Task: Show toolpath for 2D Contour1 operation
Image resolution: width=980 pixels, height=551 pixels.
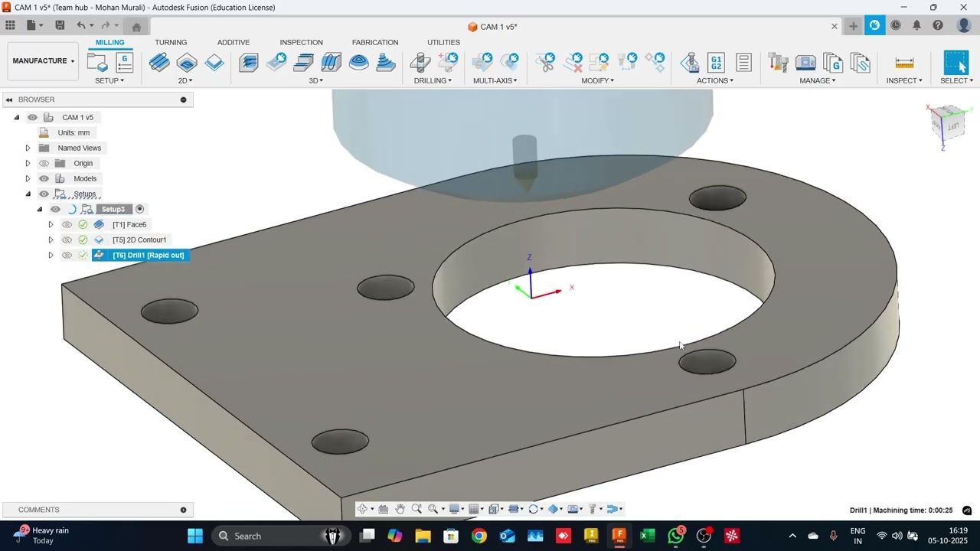Action: coord(67,240)
